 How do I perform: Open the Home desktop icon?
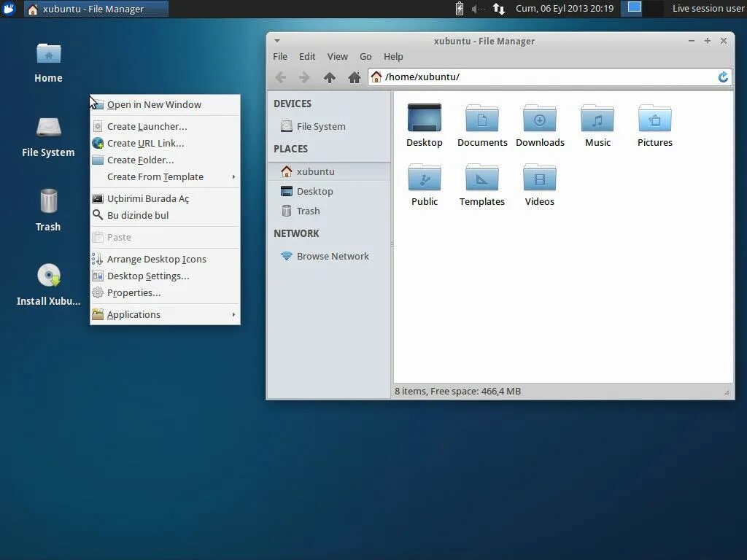click(x=48, y=62)
